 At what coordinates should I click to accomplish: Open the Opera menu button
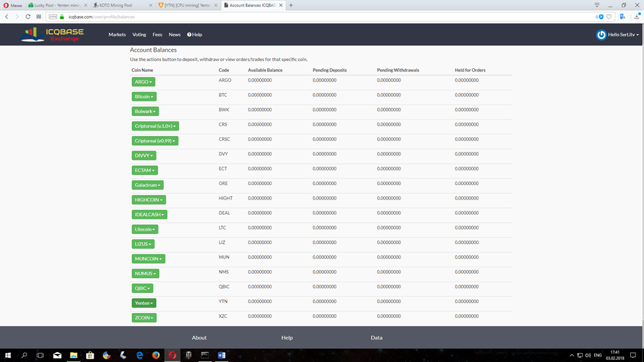[13, 5]
